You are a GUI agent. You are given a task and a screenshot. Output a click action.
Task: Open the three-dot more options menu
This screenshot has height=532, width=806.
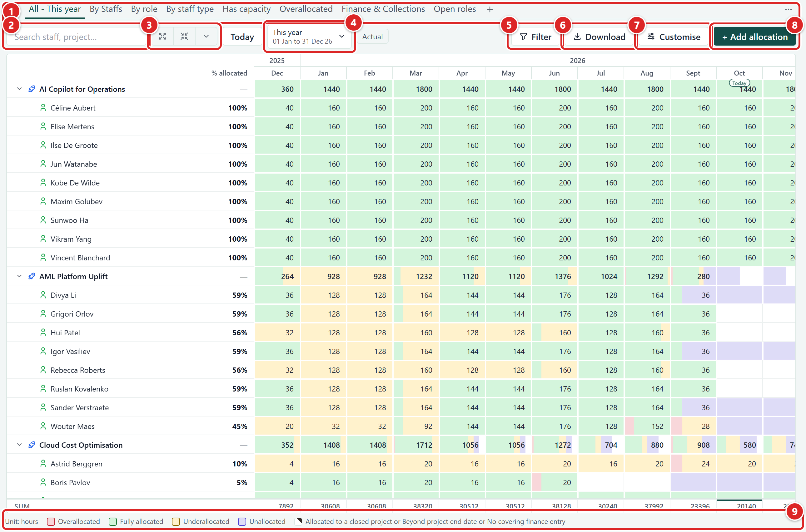coord(788,9)
